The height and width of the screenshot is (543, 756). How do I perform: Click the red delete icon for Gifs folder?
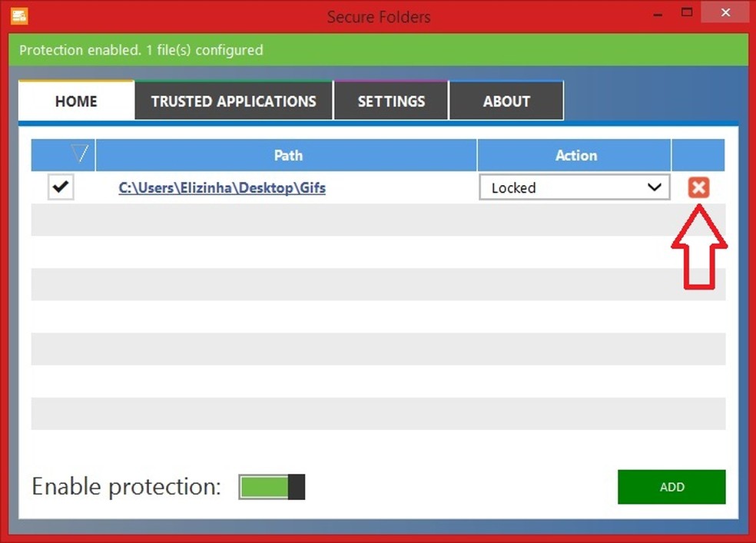698,187
